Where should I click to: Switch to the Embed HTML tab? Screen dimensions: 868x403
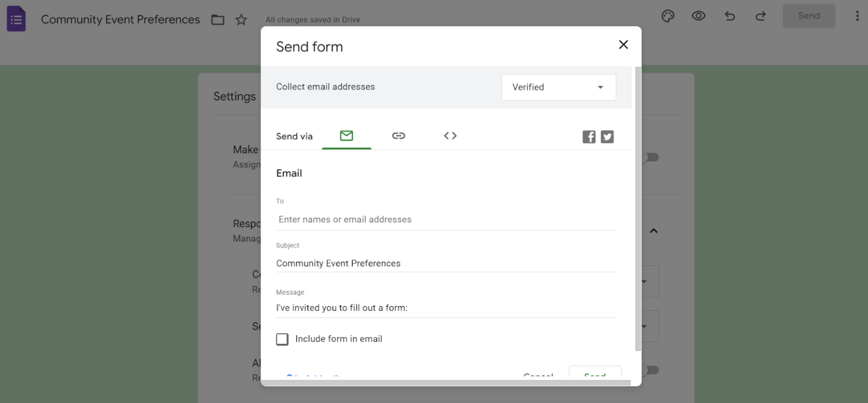(450, 135)
